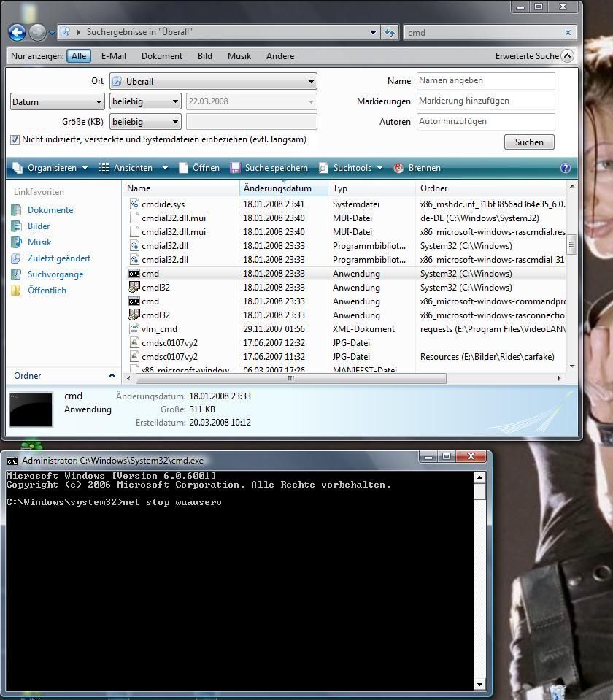Select cmdl32 in x86_microsoft-windows-rasconnectio row
The width and height of the screenshot is (613, 700).
point(155,315)
